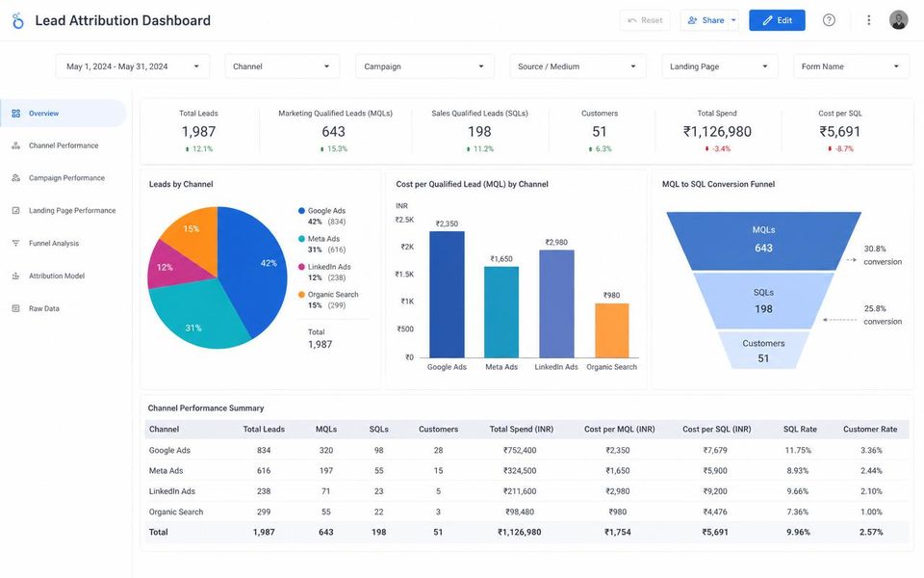Click the Meta Ads ₹1,650 bar
This screenshot has height=578, width=924.
pos(501,312)
